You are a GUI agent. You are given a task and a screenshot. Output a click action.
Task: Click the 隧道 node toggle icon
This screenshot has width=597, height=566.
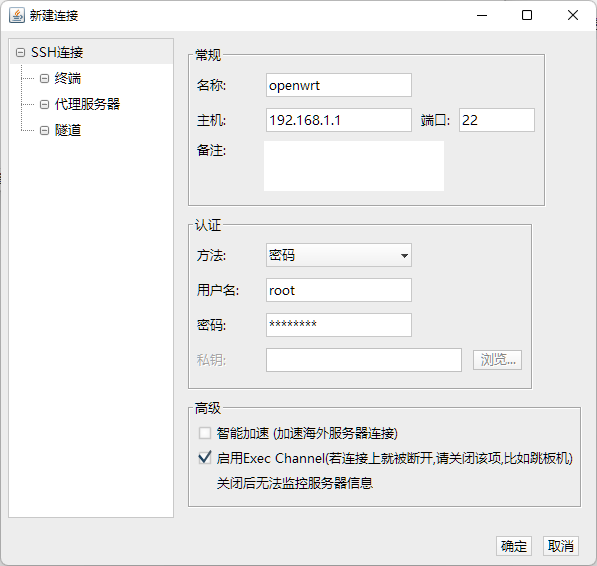[44, 131]
